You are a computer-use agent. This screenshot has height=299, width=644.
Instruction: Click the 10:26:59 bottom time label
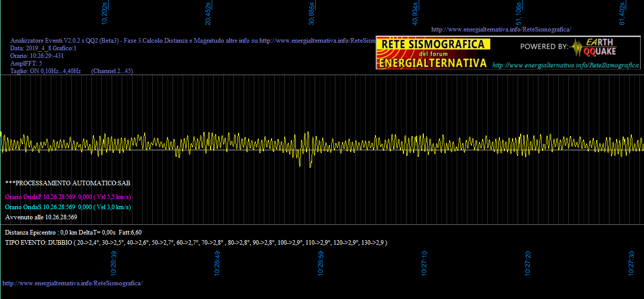click(x=321, y=263)
